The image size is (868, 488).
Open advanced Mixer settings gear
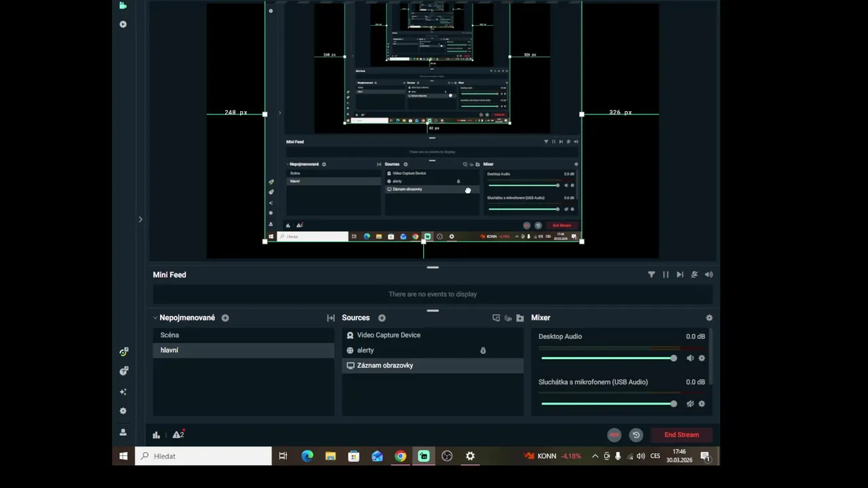pos(709,318)
